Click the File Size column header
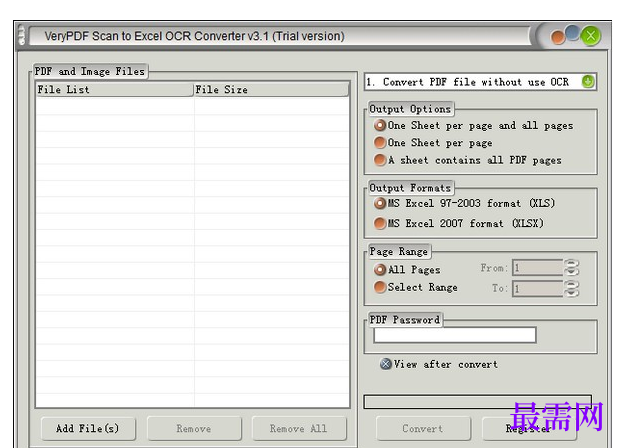 [x=271, y=90]
